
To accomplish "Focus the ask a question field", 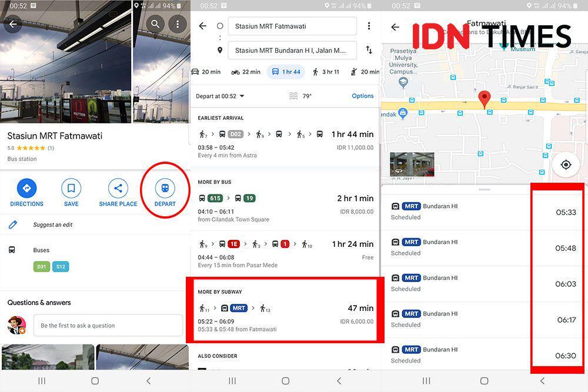I will click(x=108, y=325).
